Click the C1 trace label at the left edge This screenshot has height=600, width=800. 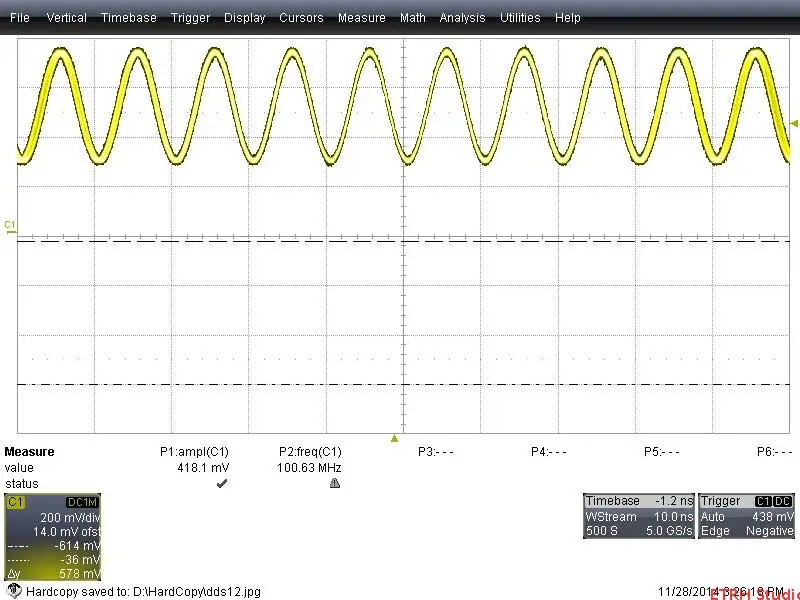(9, 224)
